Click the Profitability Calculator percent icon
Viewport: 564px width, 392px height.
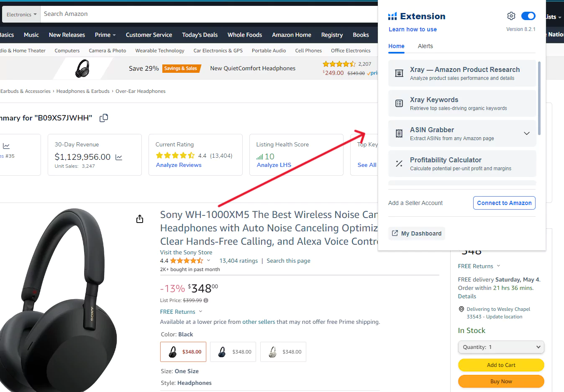pos(399,164)
